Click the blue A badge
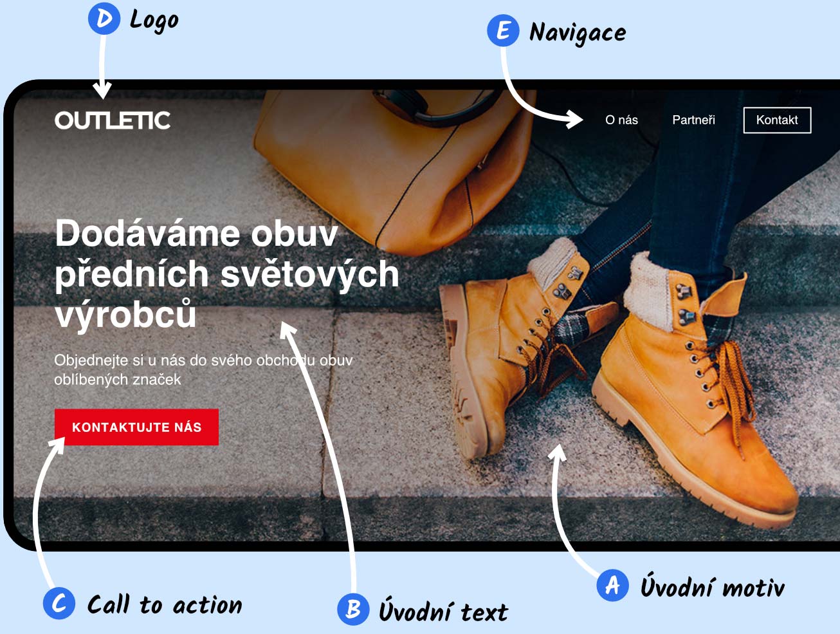Viewport: 840px width, 634px height. (612, 585)
